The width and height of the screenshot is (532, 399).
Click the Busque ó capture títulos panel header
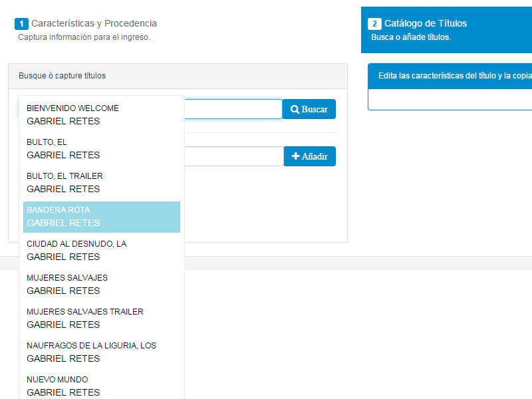pos(178,76)
